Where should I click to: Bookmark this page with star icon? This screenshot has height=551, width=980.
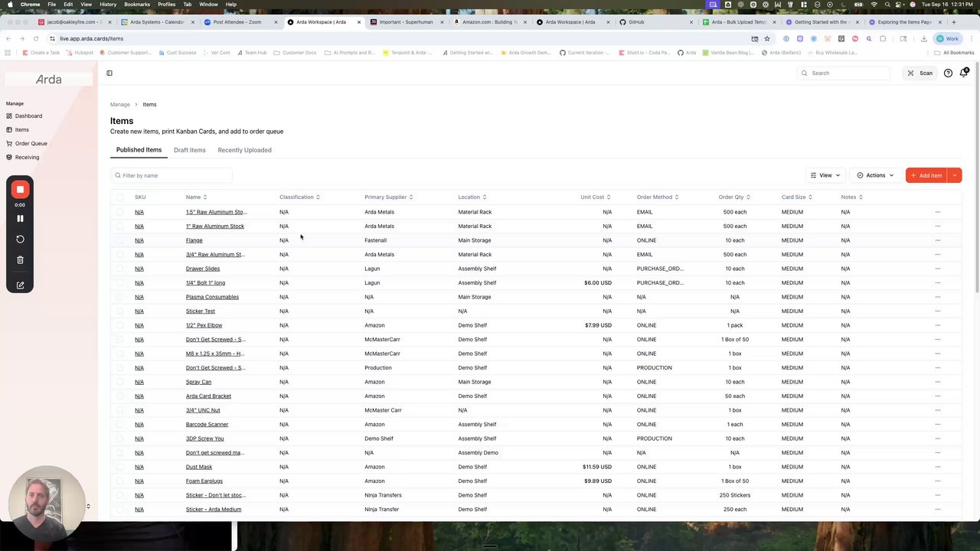pyautogui.click(x=766, y=38)
